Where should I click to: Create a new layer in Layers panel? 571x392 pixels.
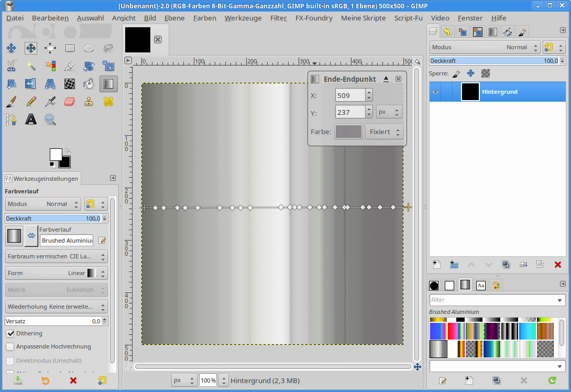pyautogui.click(x=436, y=265)
